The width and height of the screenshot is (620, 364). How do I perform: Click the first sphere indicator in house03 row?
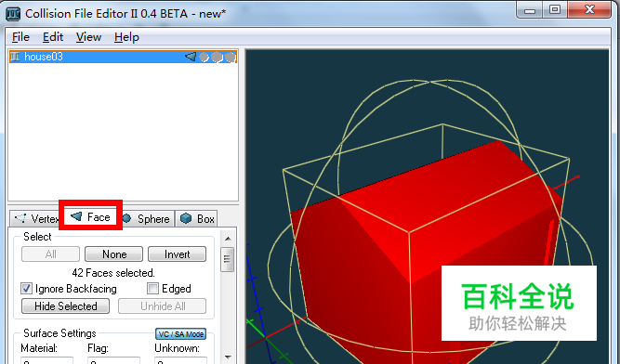point(204,58)
